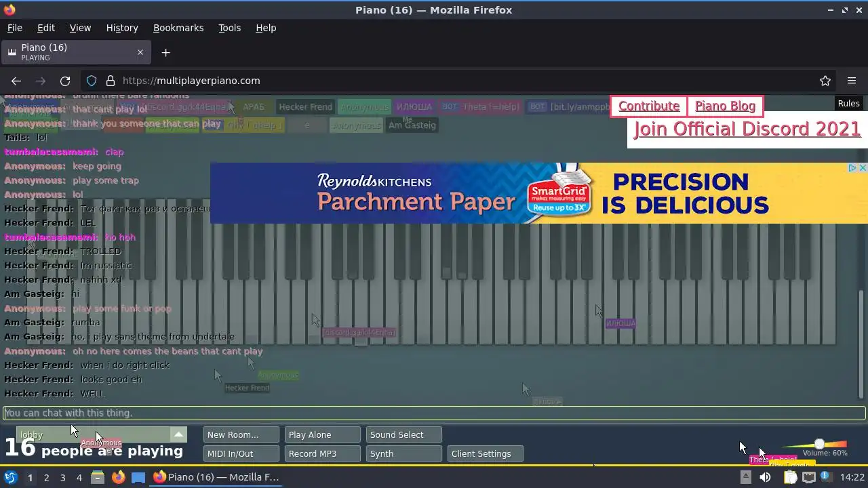This screenshot has width=868, height=488.
Task: Open Sound Select
Action: [x=403, y=434]
